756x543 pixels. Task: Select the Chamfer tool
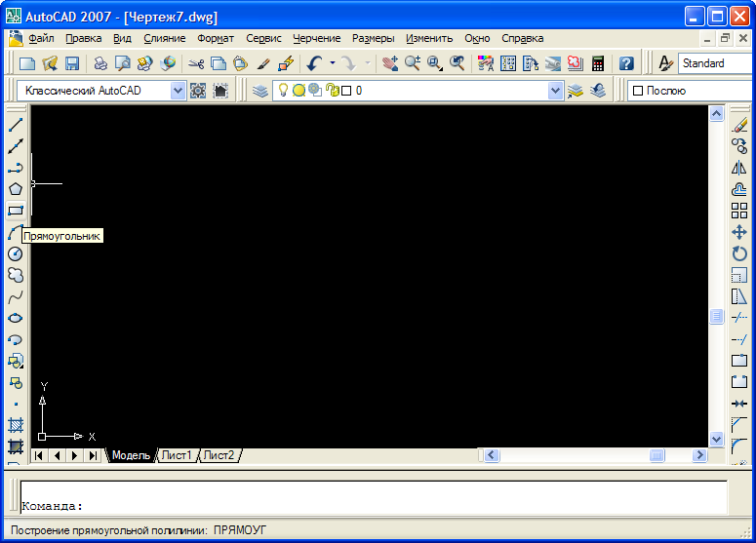[739, 425]
